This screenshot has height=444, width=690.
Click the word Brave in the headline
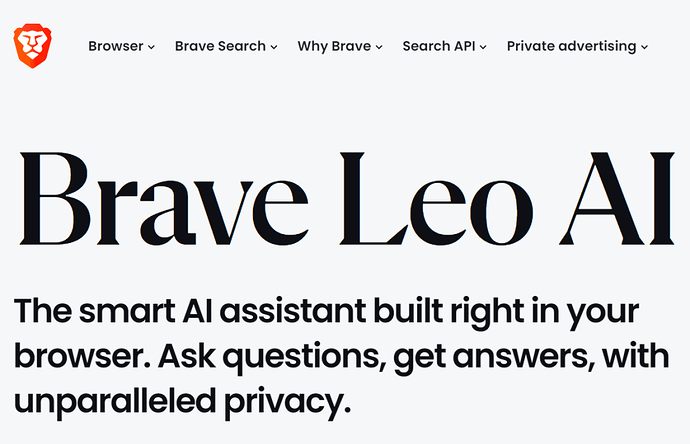(164, 198)
